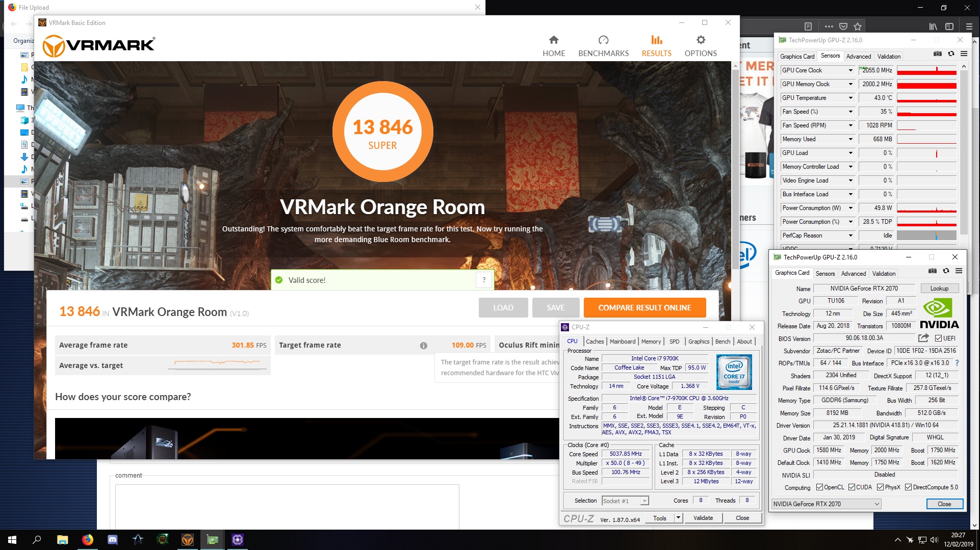Open File Explorer from taskbar

(x=62, y=539)
